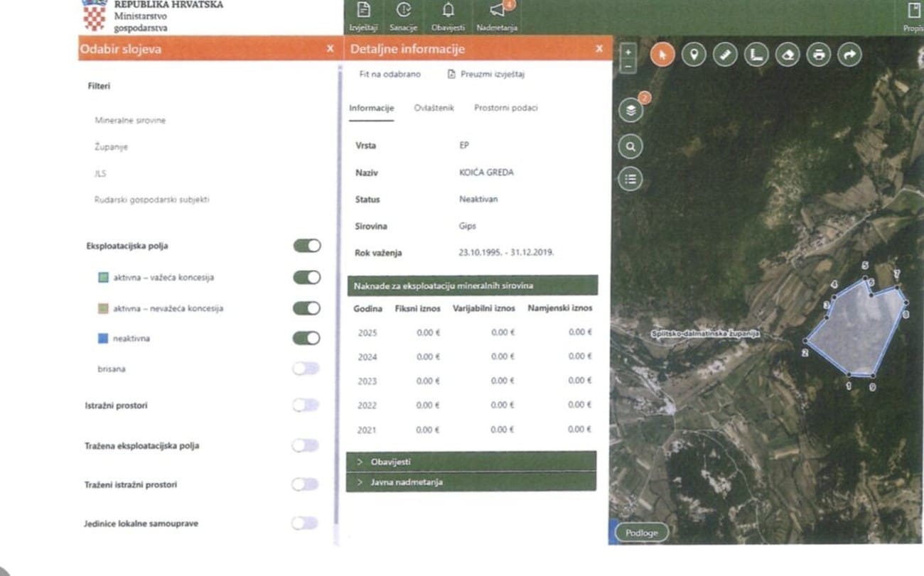924x576 pixels.
Task: Open the map layers stack button
Action: (630, 111)
